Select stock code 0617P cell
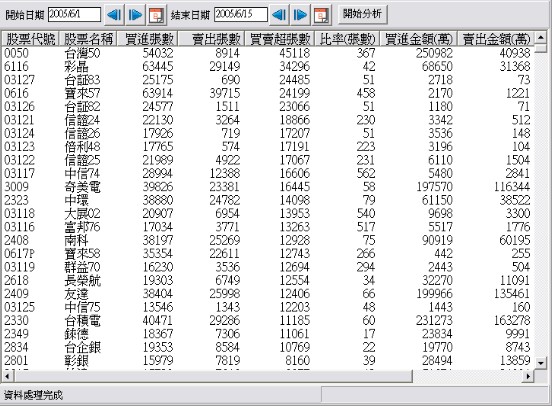The image size is (552, 406). click(x=19, y=254)
